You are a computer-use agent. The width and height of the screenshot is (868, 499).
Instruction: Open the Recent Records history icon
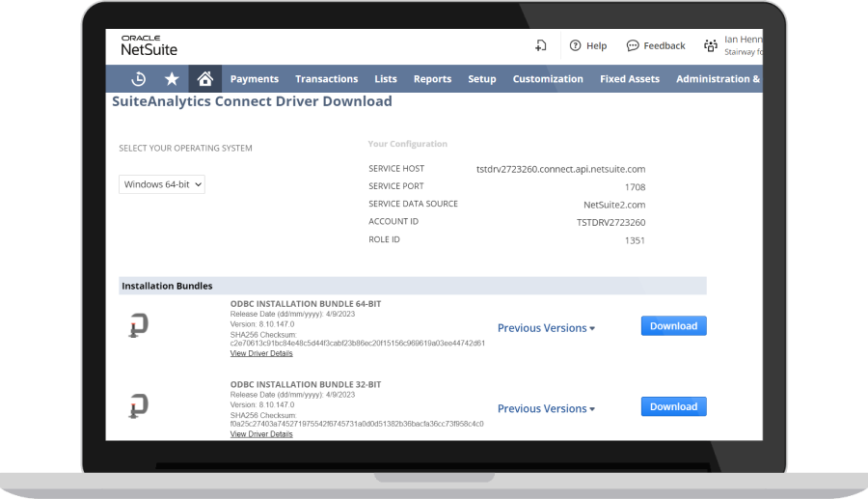click(x=138, y=79)
